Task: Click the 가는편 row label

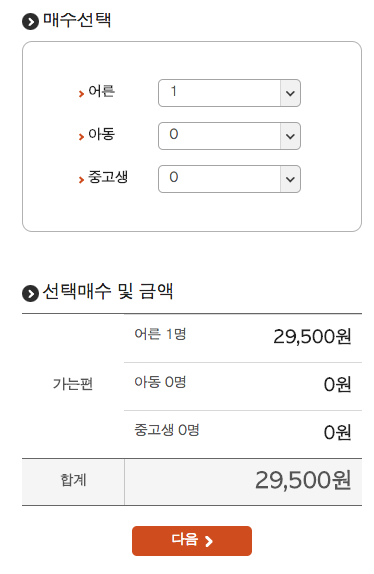Action: (x=73, y=384)
